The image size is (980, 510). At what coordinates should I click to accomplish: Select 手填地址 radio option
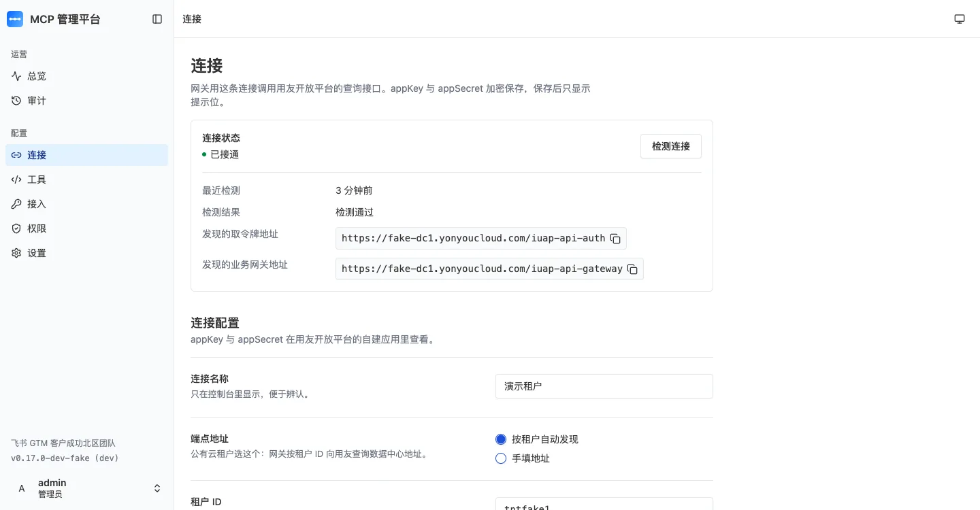pos(501,458)
